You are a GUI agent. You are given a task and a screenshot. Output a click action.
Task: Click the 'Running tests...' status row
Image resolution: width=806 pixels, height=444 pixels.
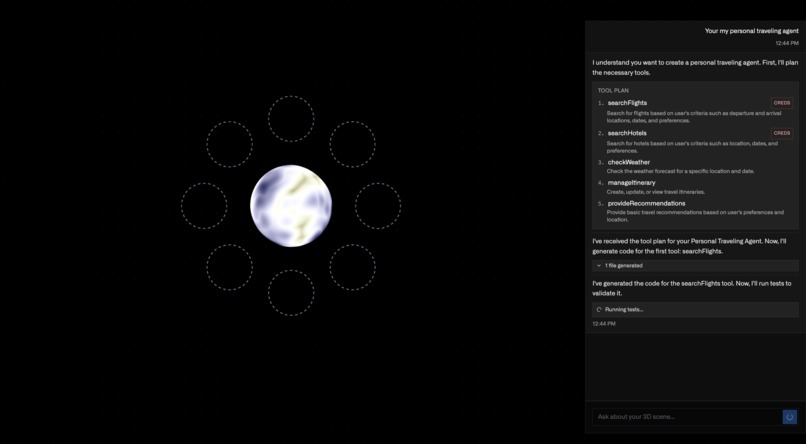coord(695,309)
